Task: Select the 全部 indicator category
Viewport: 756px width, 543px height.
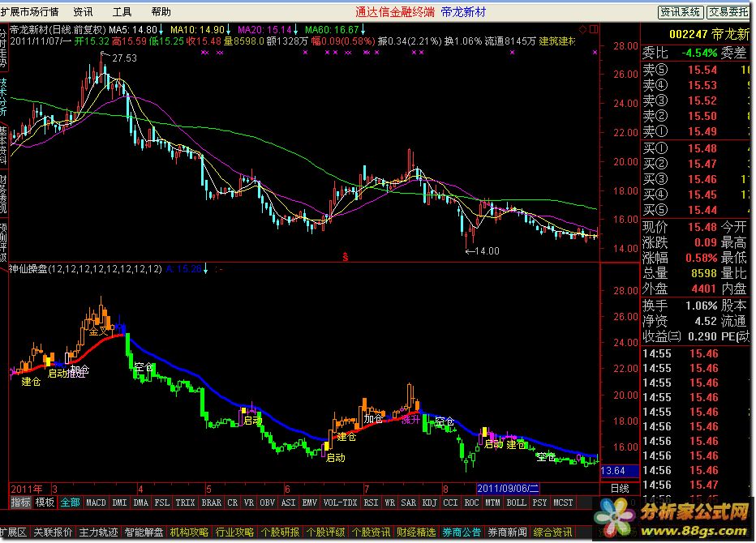Action: [70, 502]
